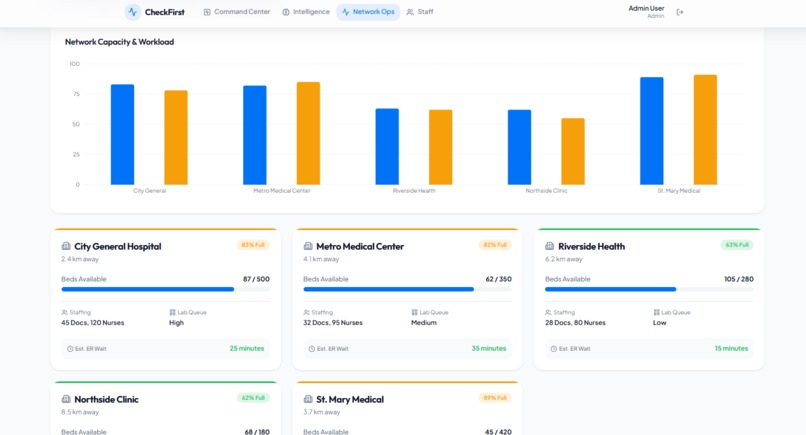Click Lab Queue icon in Metro Medical card

click(x=414, y=313)
